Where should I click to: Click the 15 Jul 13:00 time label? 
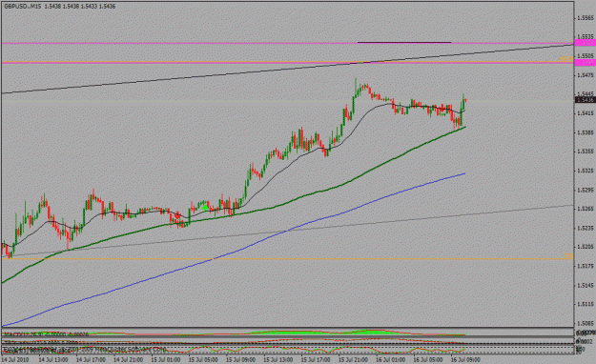[x=278, y=359]
